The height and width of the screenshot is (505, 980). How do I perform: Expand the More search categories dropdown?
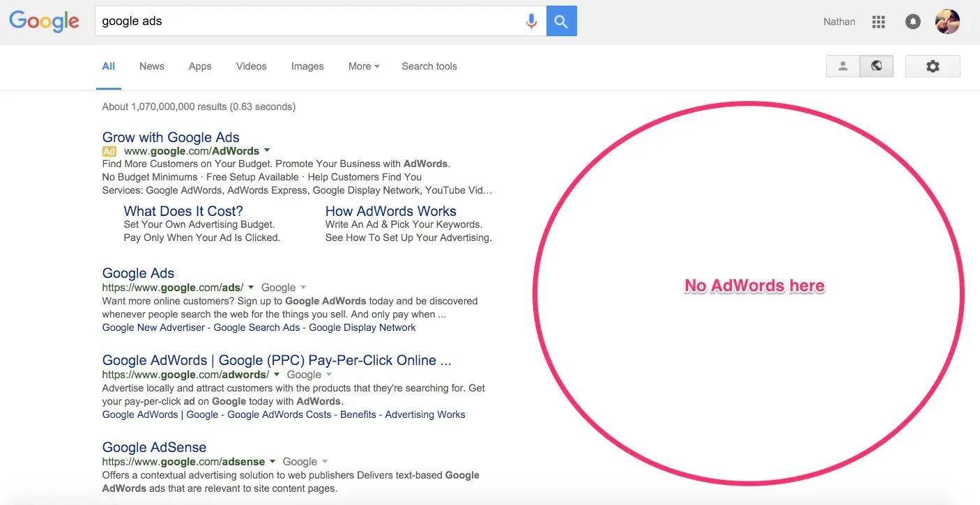[x=364, y=66]
